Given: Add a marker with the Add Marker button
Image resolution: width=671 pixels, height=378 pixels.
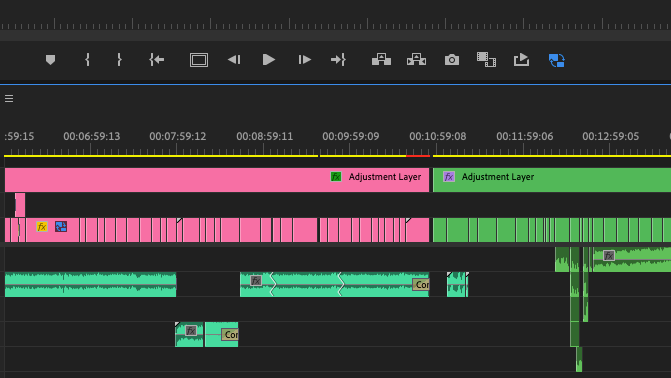Looking at the screenshot, I should click(50, 60).
